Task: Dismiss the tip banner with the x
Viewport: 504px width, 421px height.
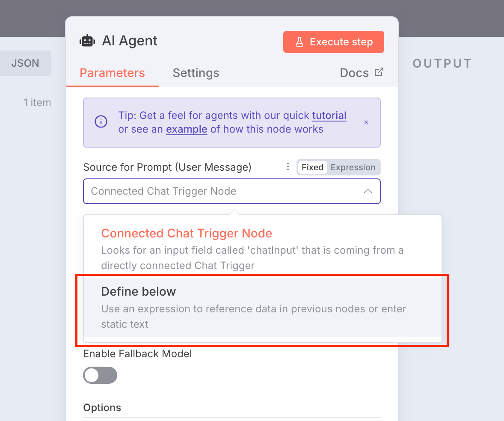Action: 366,122
